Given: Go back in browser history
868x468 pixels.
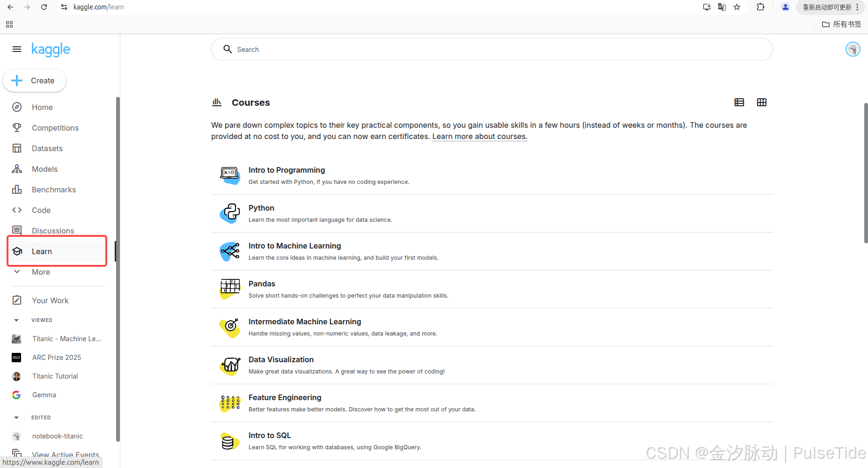Looking at the screenshot, I should pos(10,7).
